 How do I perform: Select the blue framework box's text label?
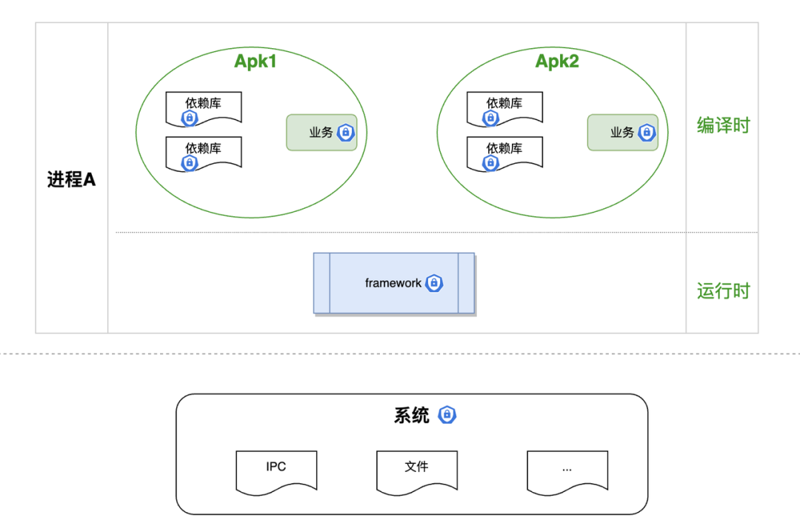[x=393, y=283]
